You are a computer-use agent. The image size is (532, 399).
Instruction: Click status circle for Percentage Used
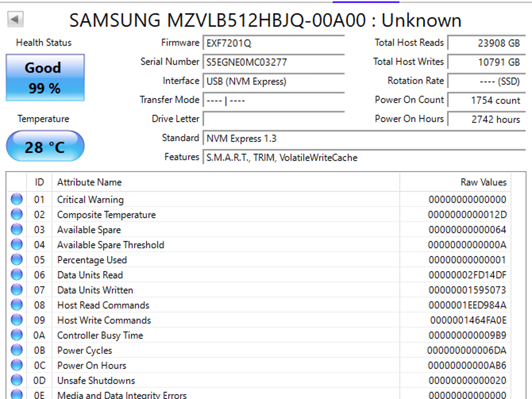(x=17, y=260)
